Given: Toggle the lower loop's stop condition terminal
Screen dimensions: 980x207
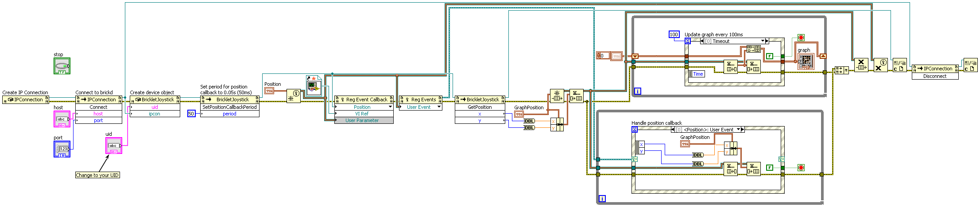Looking at the screenshot, I should coord(801,168).
